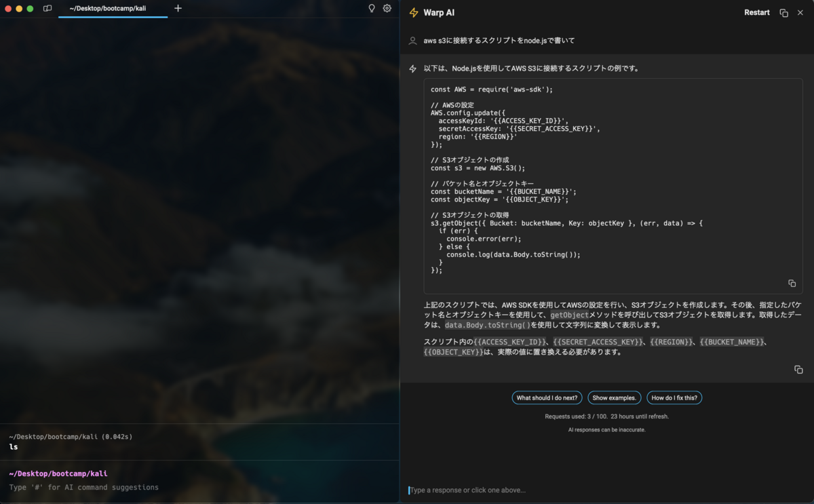This screenshot has height=504, width=814.
Task: Copy the full AI response
Action: click(x=798, y=369)
